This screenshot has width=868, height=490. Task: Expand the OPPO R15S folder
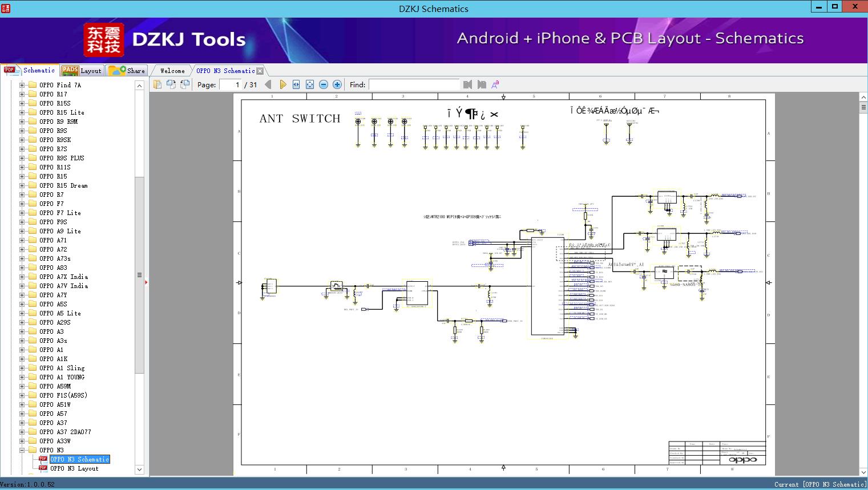[22, 103]
